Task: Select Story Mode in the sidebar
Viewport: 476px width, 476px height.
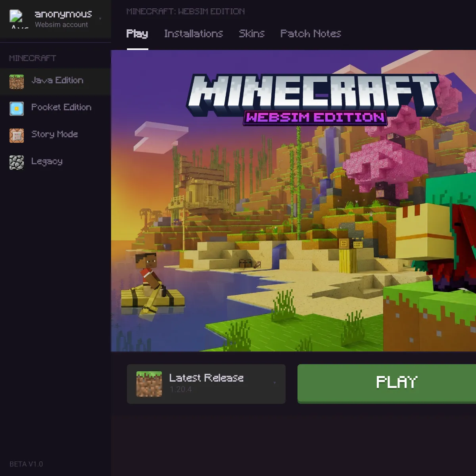Action: [x=56, y=136]
